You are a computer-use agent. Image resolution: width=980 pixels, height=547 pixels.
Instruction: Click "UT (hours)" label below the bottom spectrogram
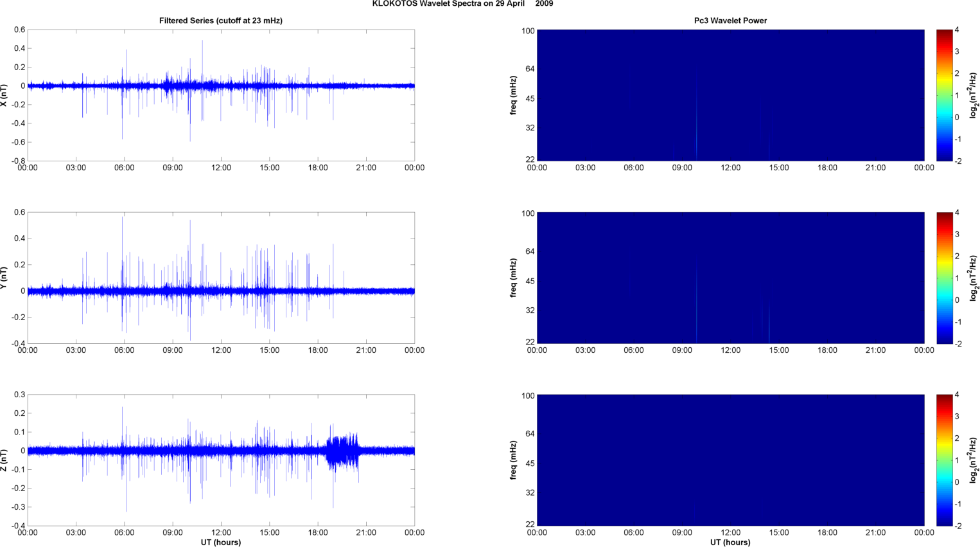(730, 543)
